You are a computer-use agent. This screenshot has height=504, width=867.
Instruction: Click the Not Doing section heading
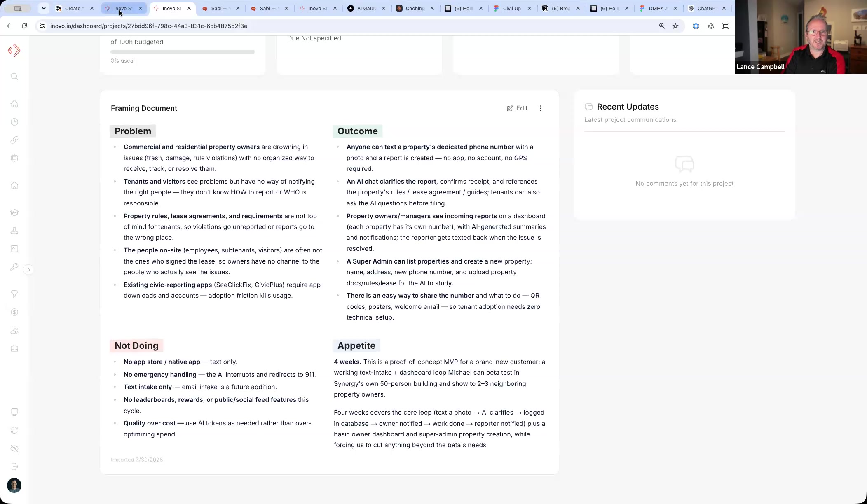coord(136,346)
